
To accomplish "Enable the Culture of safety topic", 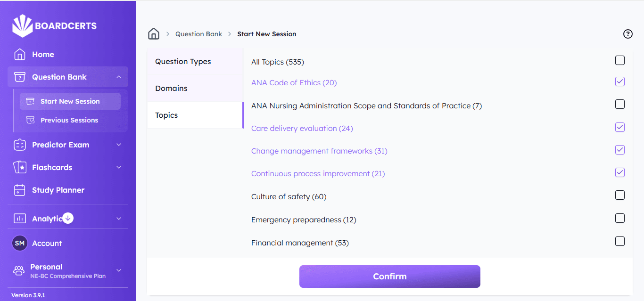I will tap(619, 195).
